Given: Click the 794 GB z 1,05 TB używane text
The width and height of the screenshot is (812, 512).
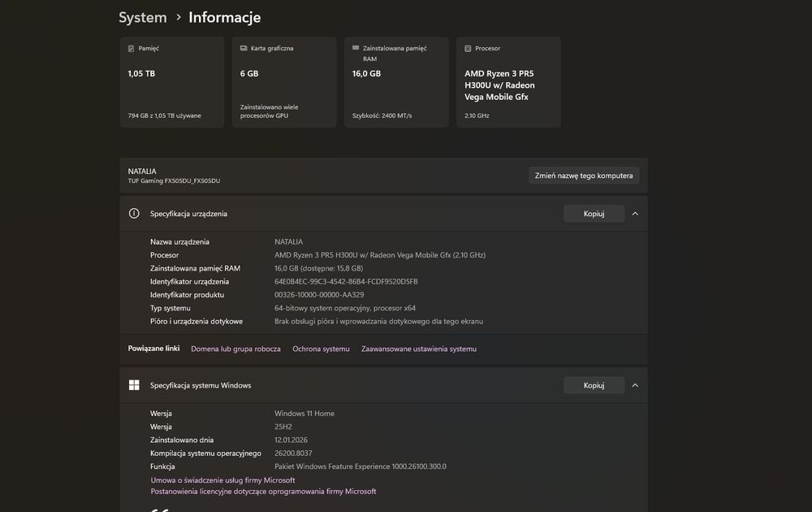Looking at the screenshot, I should [165, 115].
